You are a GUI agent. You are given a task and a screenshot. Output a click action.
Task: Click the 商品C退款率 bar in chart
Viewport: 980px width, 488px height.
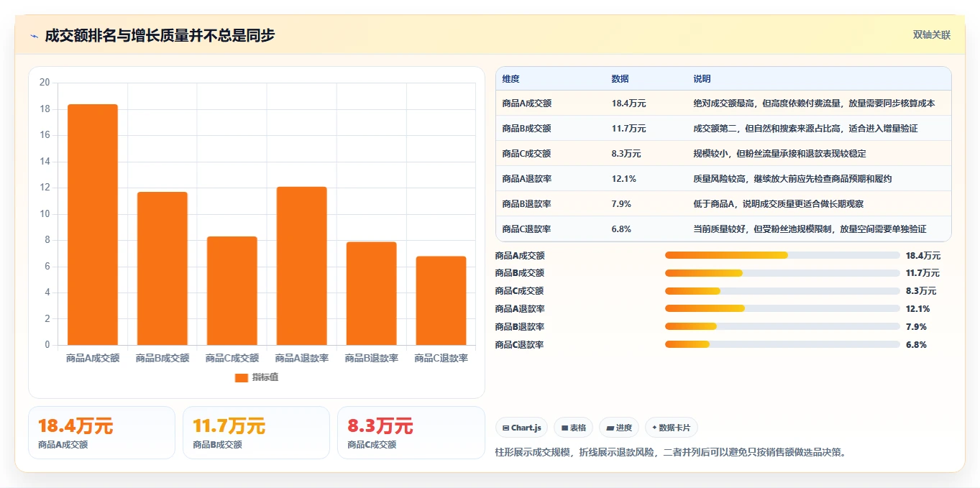pyautogui.click(x=441, y=300)
